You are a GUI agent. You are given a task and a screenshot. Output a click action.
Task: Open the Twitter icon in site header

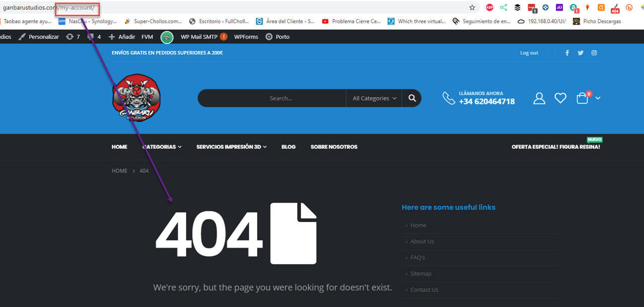click(x=581, y=53)
